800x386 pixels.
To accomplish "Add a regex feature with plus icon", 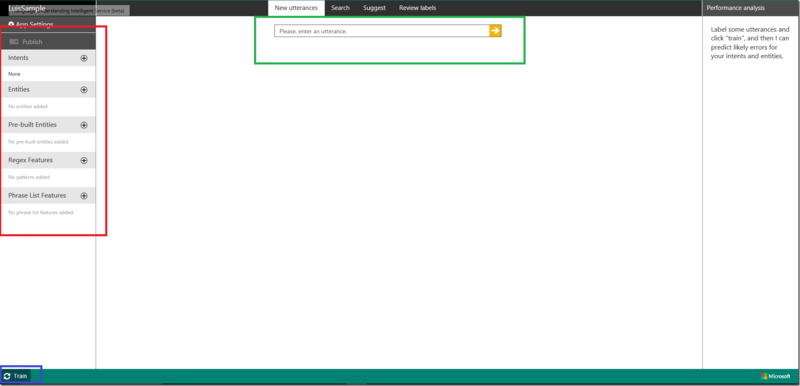I will 84,161.
